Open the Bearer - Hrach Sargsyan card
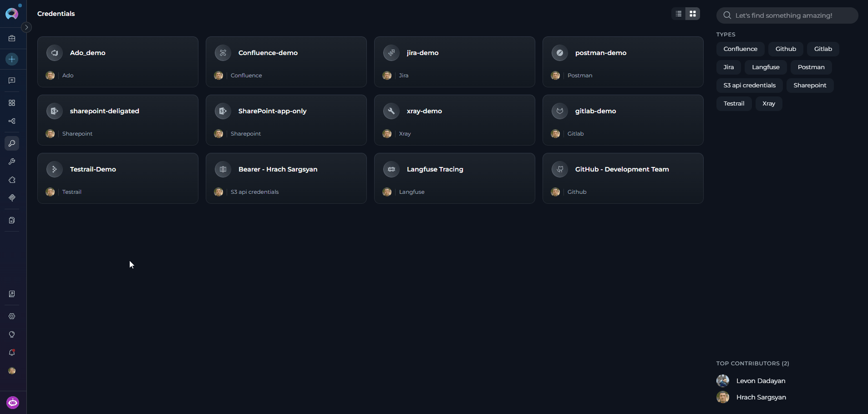The width and height of the screenshot is (868, 414). pos(286,178)
